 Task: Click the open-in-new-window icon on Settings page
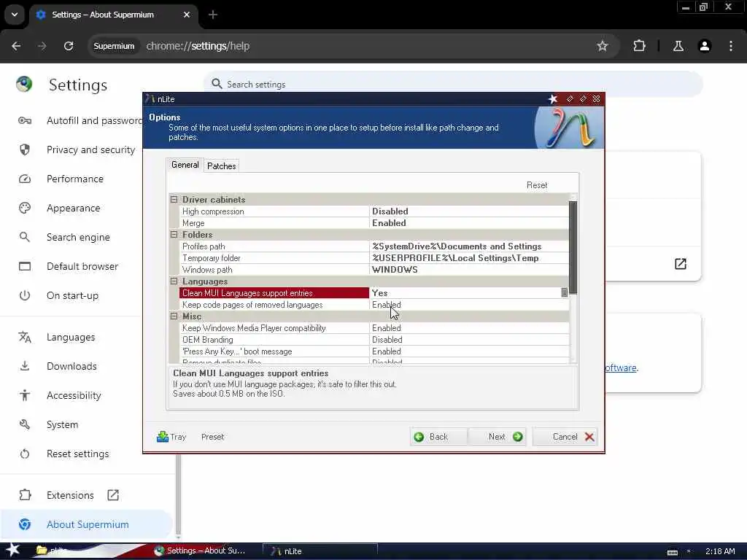pos(681,264)
